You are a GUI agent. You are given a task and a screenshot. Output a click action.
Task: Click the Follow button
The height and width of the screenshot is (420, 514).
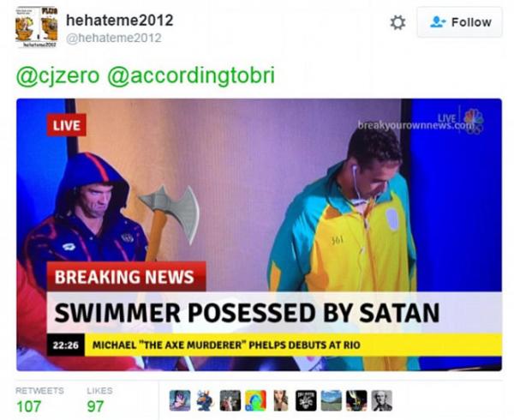tap(459, 22)
